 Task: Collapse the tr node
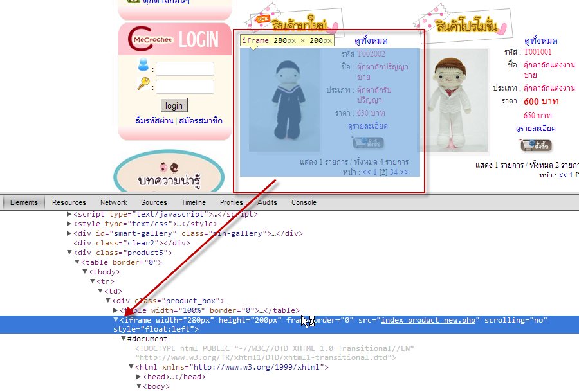(93, 281)
